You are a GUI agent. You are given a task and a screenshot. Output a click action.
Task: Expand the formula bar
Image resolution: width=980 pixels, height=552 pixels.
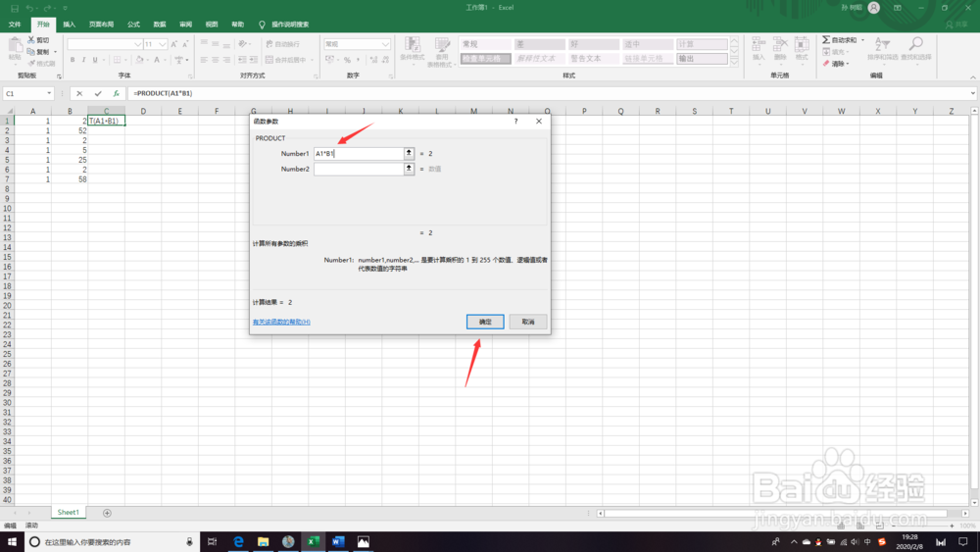click(x=972, y=93)
